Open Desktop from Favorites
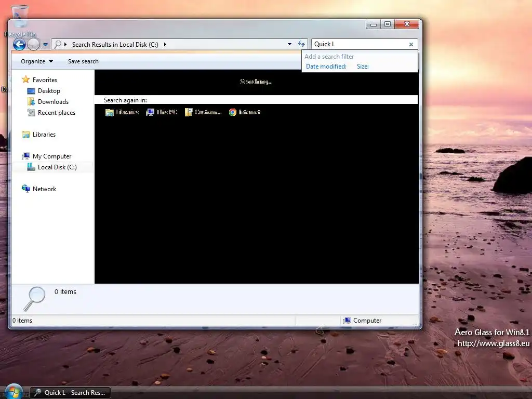This screenshot has width=532, height=399. [x=49, y=91]
